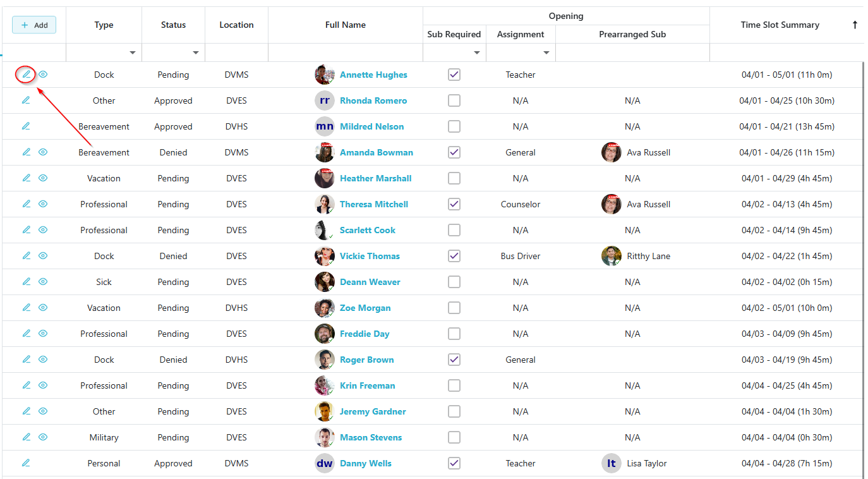The width and height of the screenshot is (868, 479).
Task: Open the Type filter dropdown
Action: (133, 52)
